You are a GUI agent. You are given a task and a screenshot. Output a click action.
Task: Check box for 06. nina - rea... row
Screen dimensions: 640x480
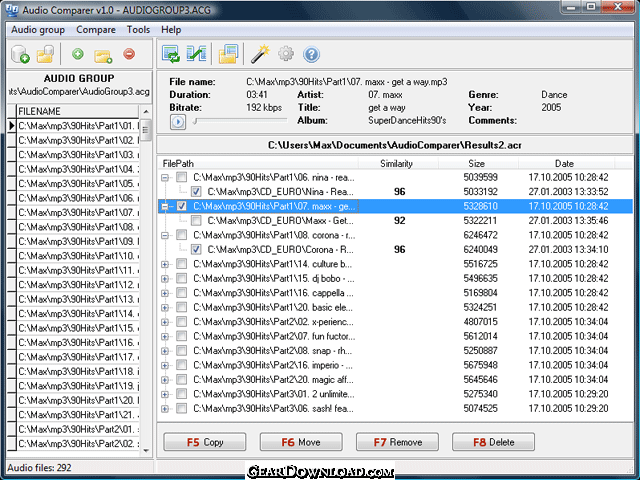click(182, 177)
